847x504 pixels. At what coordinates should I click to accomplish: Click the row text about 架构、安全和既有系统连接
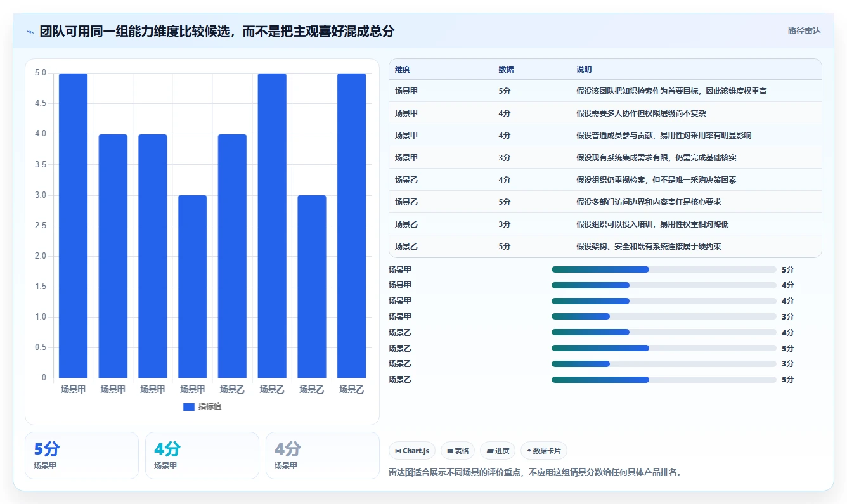coord(649,247)
